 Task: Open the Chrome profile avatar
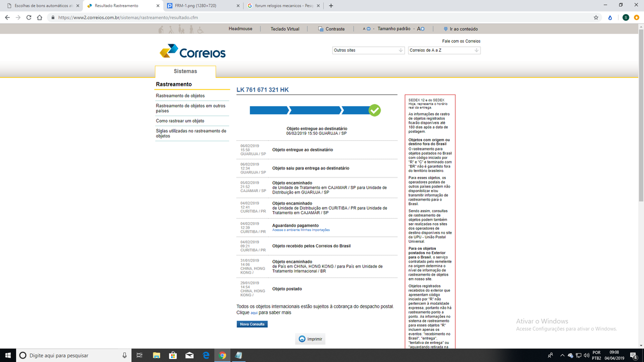pos(625,17)
